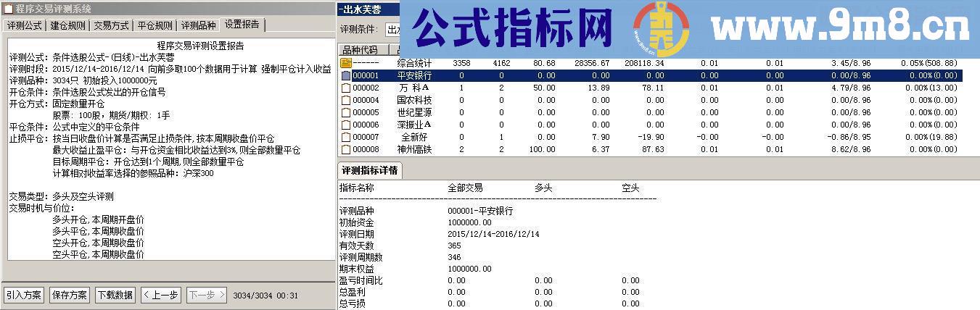Click the 000001-平安银行 value in details

click(x=480, y=211)
